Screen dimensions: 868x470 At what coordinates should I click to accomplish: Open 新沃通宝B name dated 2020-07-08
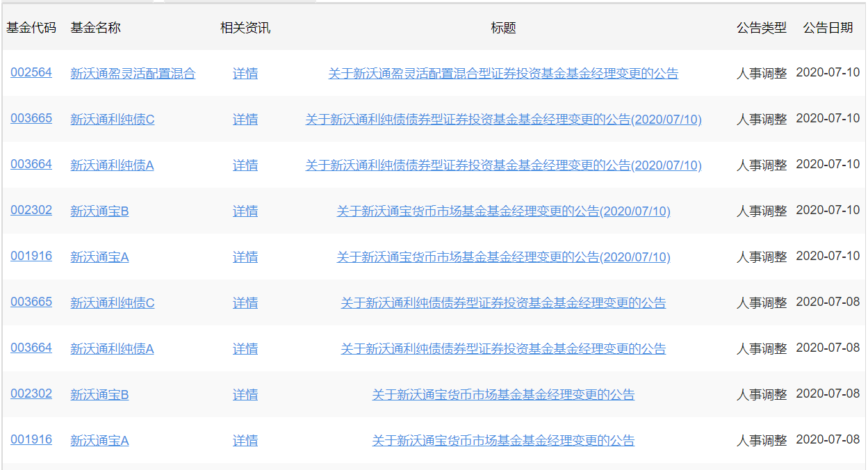[x=99, y=394]
